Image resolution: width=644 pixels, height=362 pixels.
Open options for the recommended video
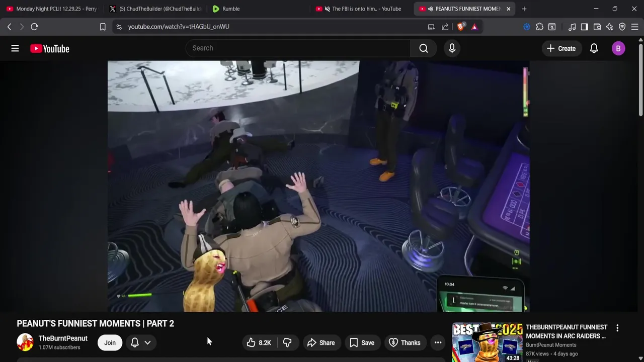pos(617,328)
